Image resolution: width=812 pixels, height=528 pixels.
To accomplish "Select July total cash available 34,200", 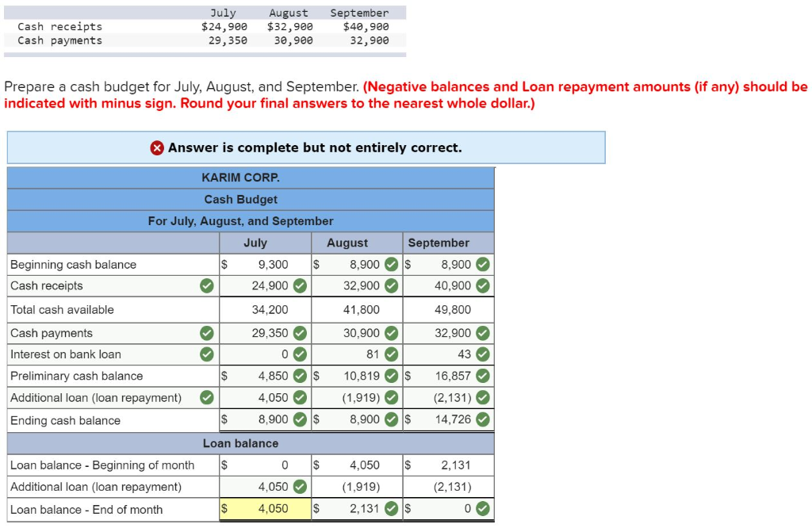I will (265, 309).
